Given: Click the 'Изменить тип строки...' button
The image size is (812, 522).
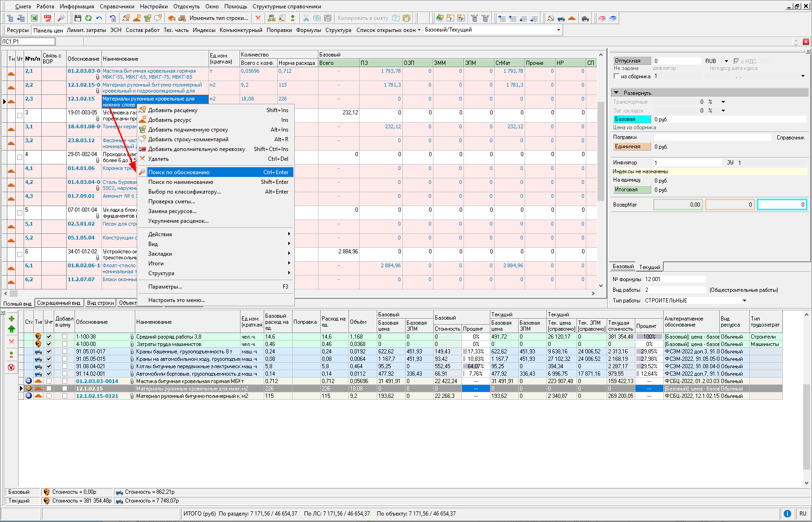Looking at the screenshot, I should [x=218, y=18].
